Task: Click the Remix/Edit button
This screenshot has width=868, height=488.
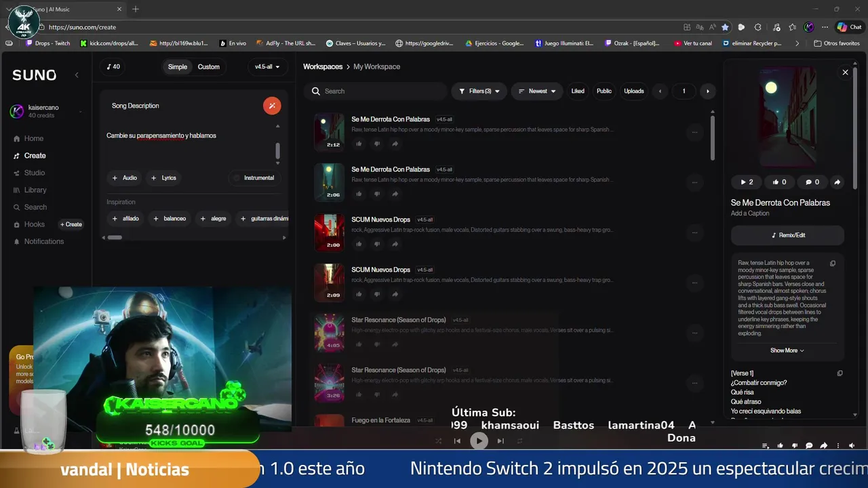Action: coord(787,235)
